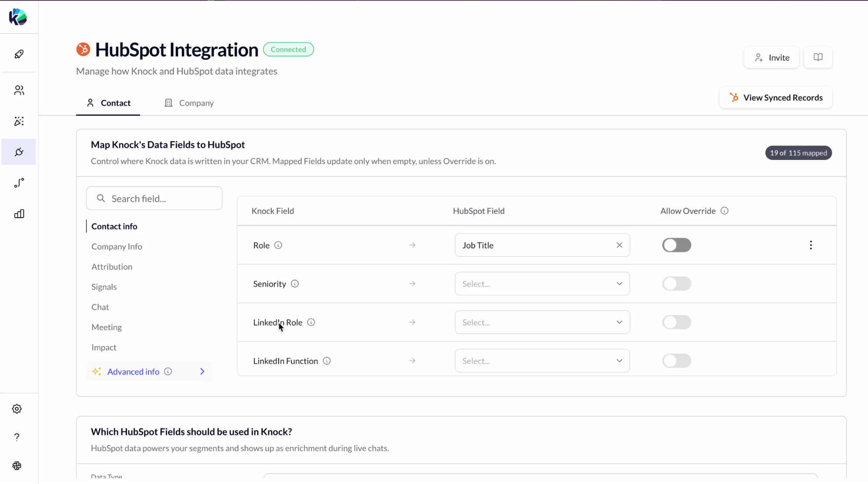
Task: Click the info icon beside Allow Override
Action: click(x=724, y=211)
